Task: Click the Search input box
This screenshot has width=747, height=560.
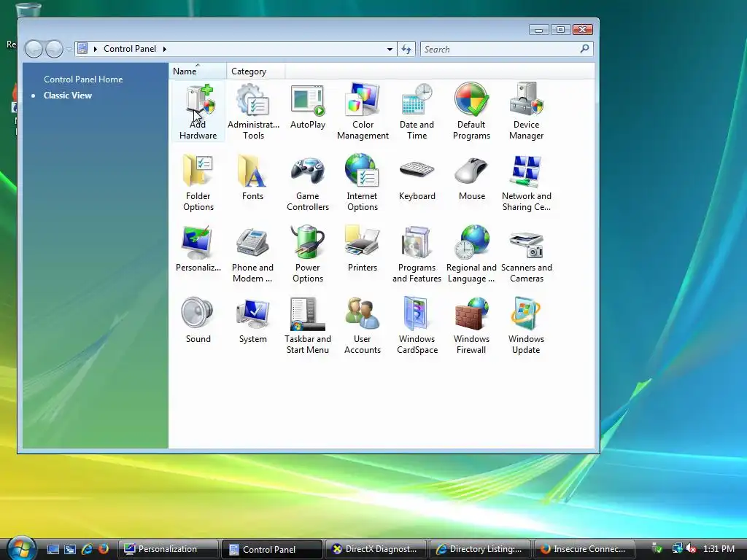Action: (x=499, y=49)
